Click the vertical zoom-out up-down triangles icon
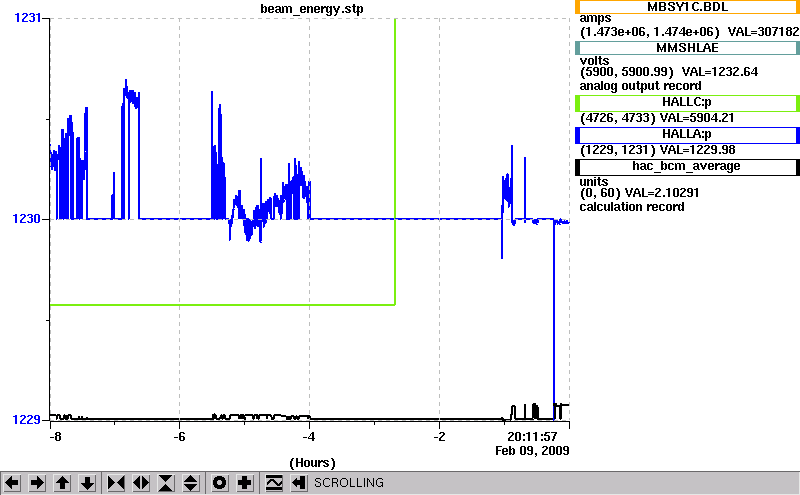 191,483
